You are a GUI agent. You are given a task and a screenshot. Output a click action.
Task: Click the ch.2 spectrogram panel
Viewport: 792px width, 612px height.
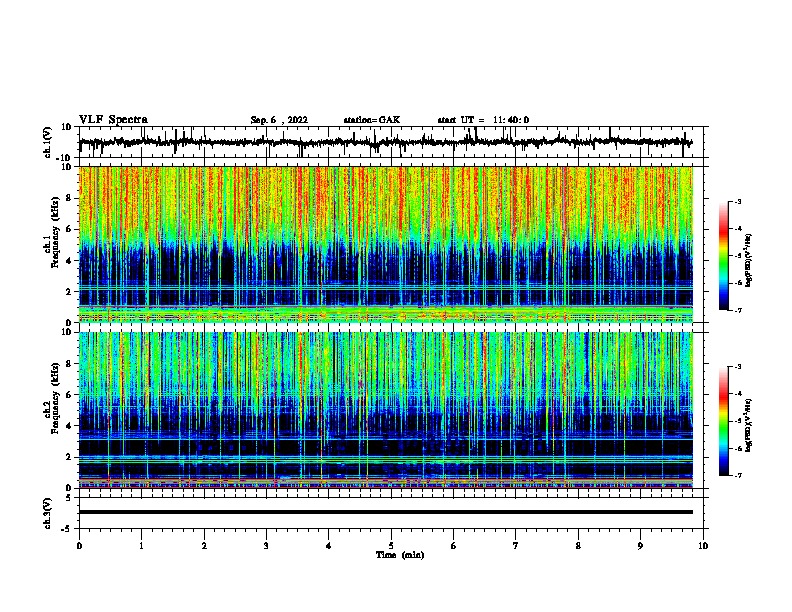coord(386,410)
